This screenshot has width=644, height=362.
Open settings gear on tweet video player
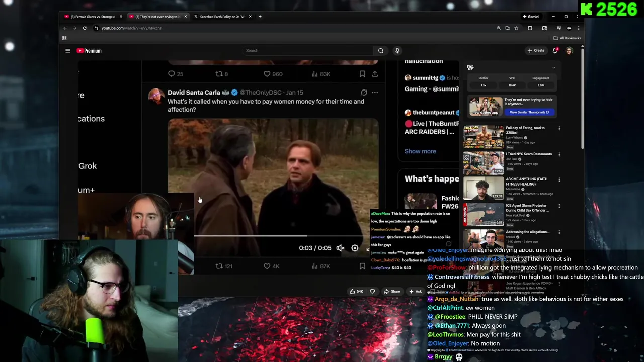(355, 248)
